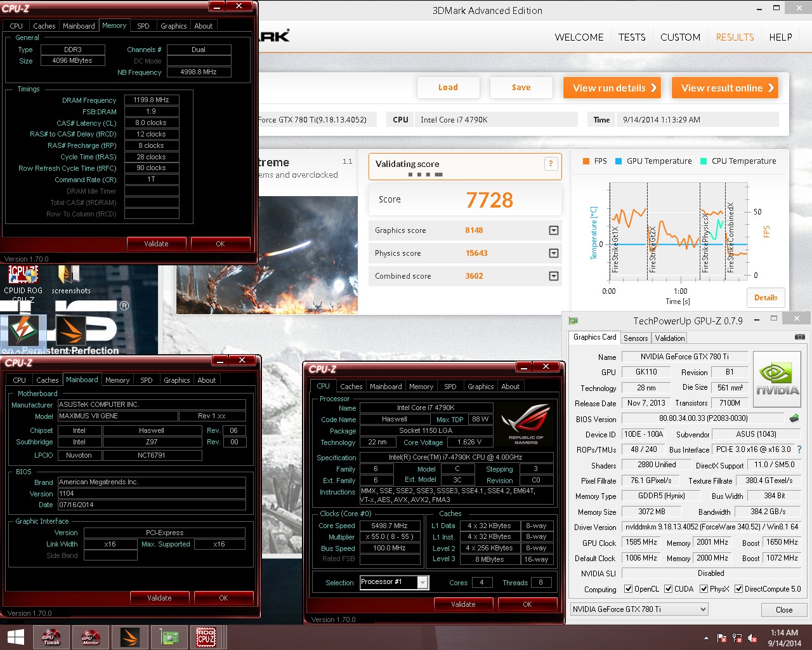Open CPUID ROG CPU-Z desktop shortcut
Screen dimensions: 812x650
click(23, 284)
